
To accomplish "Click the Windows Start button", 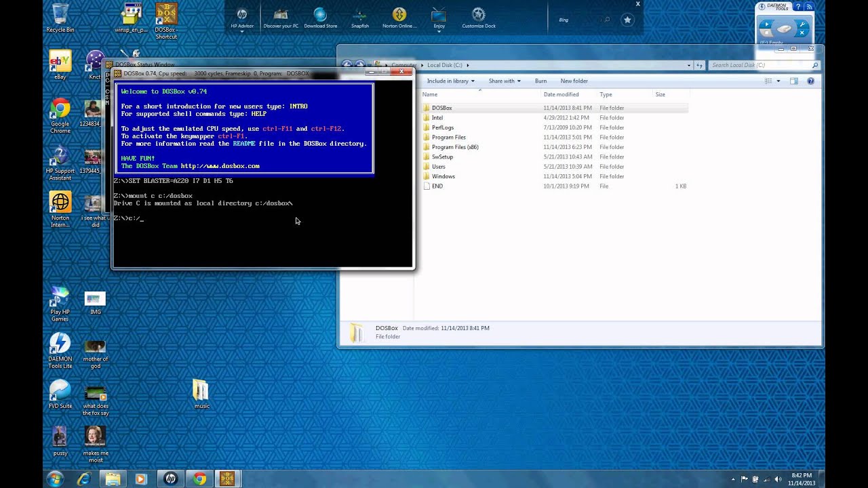I will [x=55, y=479].
